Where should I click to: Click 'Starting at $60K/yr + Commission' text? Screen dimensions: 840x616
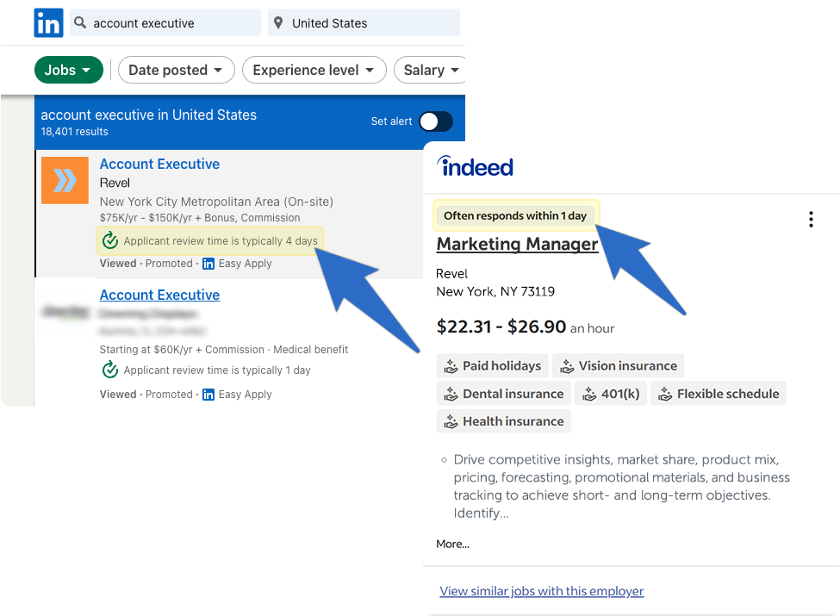[x=182, y=350]
